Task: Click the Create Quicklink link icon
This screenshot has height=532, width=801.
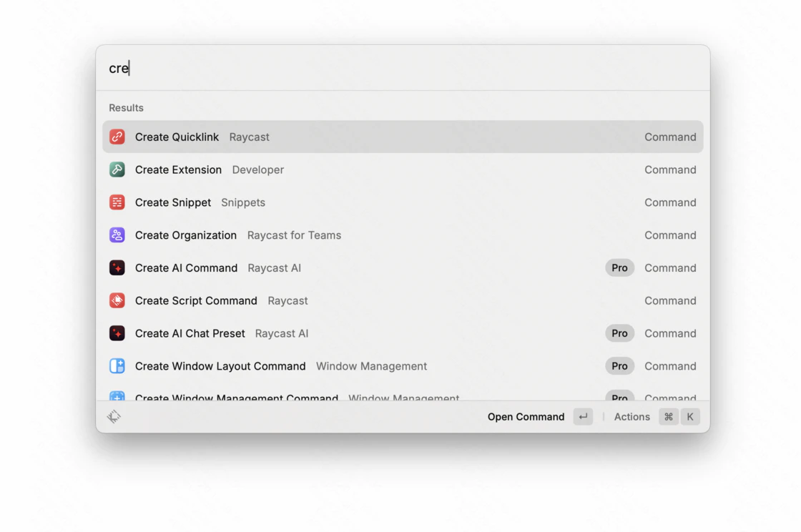Action: pos(117,137)
